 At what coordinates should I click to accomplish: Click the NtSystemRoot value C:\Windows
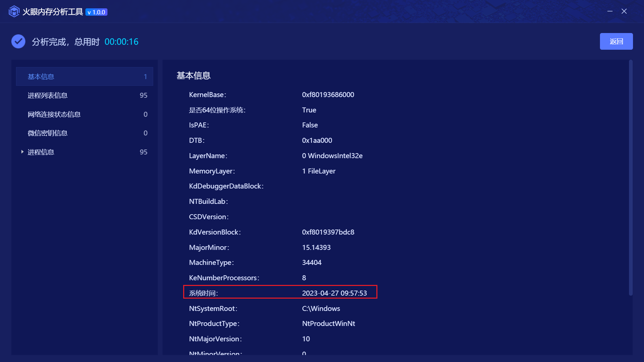321,309
